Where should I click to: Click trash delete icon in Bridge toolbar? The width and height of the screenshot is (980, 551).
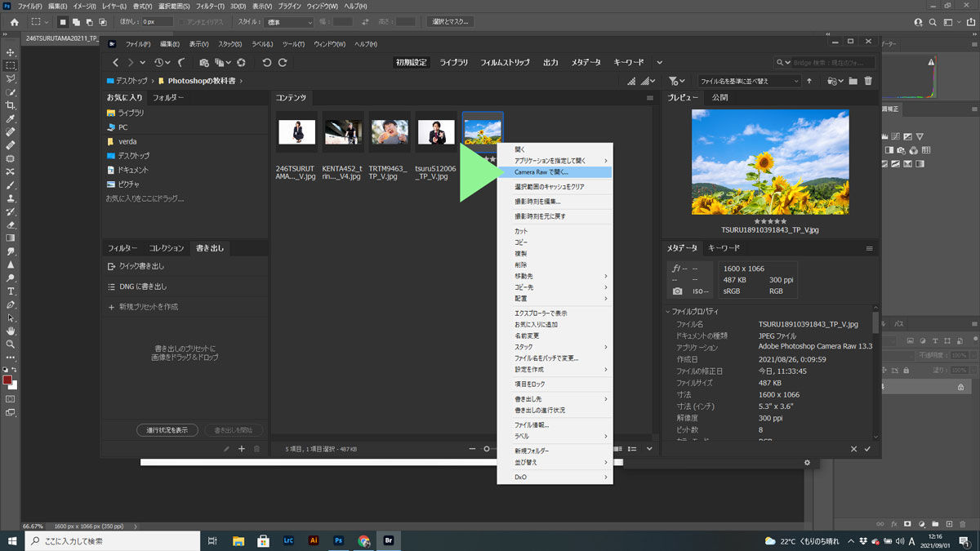point(868,81)
